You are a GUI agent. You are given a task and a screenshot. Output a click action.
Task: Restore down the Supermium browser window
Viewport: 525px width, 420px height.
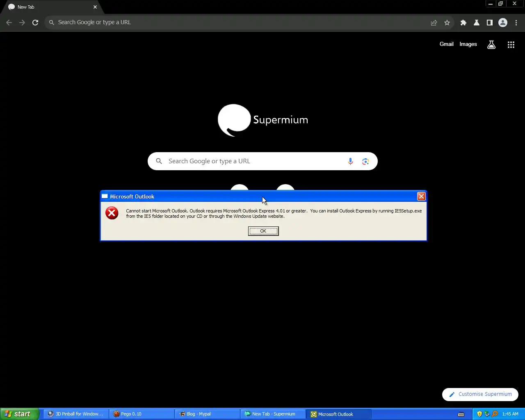(500, 4)
